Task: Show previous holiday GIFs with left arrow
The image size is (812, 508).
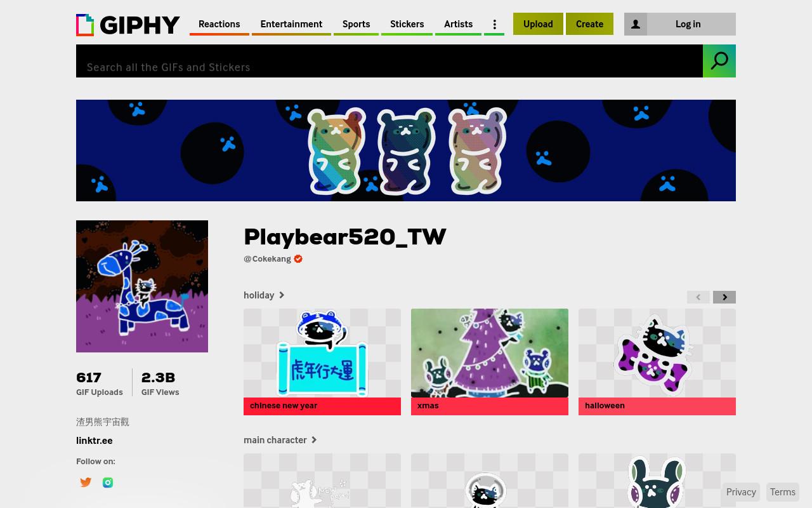Action: click(x=698, y=297)
